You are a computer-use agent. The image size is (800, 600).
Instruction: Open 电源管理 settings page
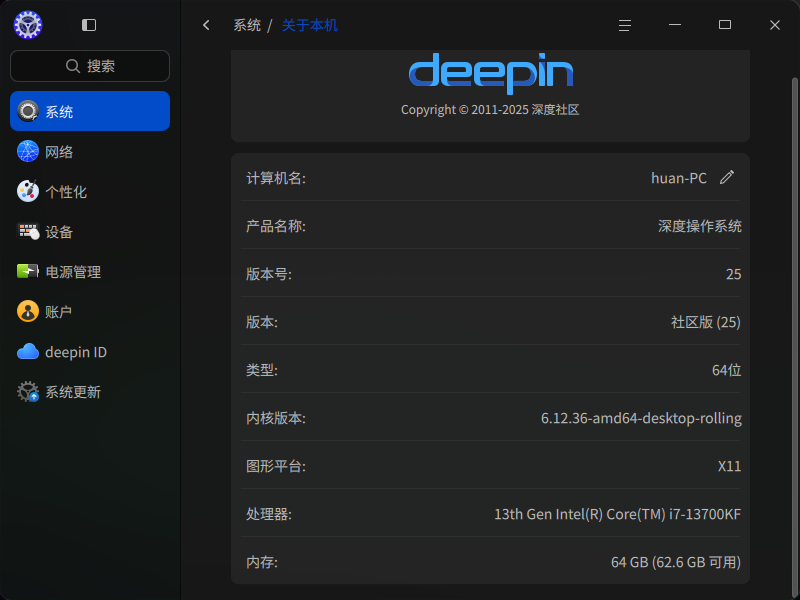click(x=90, y=271)
